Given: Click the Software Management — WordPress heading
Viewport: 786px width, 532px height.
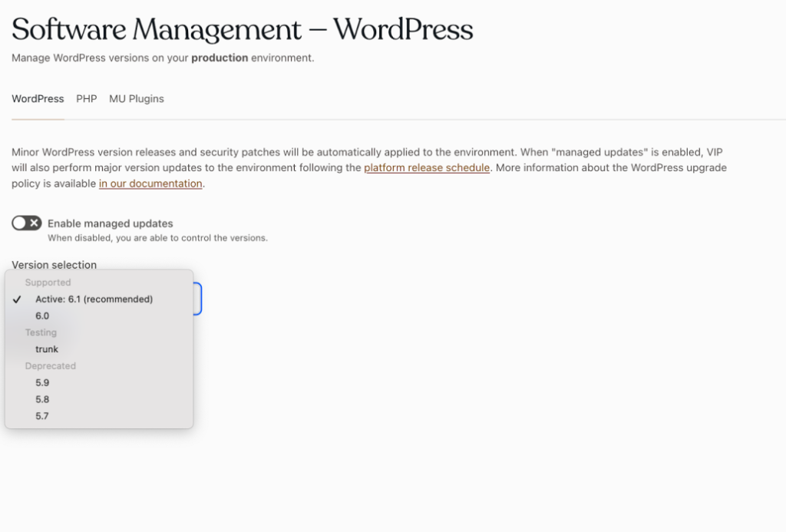Looking at the screenshot, I should tap(242, 29).
